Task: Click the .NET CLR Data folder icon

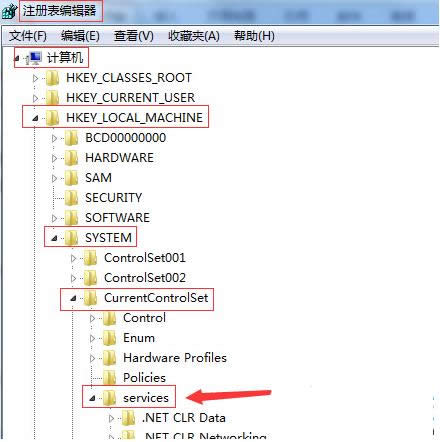Action: click(128, 418)
